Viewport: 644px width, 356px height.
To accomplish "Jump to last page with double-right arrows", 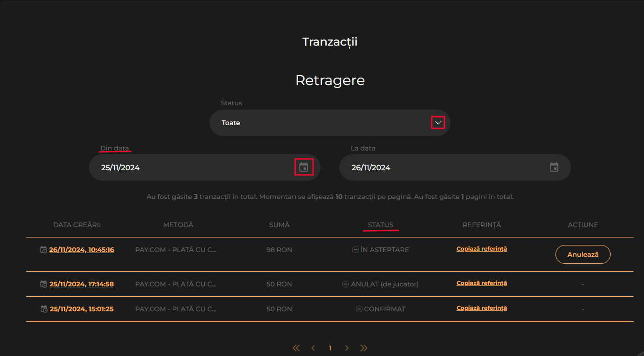I will click(x=364, y=348).
